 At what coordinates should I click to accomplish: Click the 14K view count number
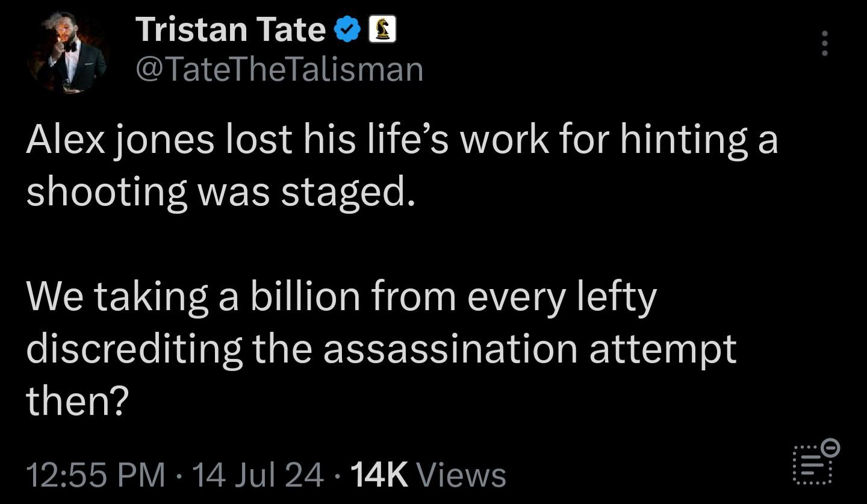(379, 473)
